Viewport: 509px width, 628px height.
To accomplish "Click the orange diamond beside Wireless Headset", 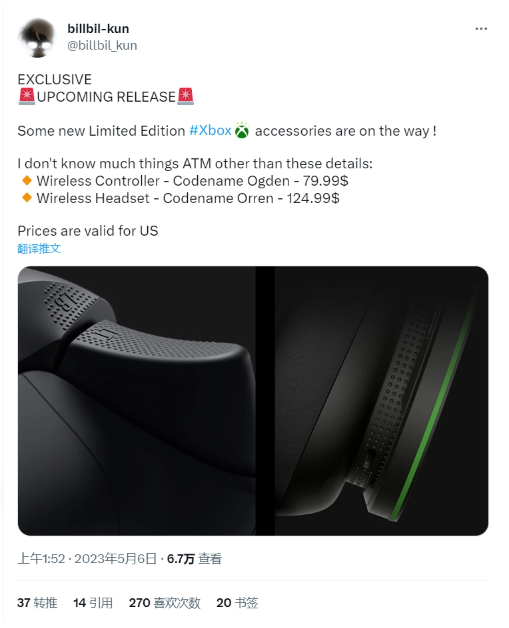I will 27,198.
